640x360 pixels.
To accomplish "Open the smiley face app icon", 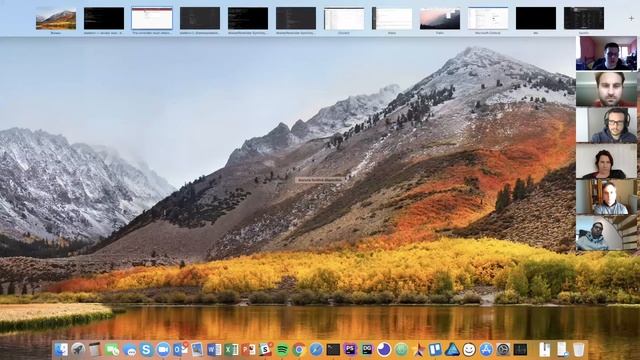I will click(469, 350).
